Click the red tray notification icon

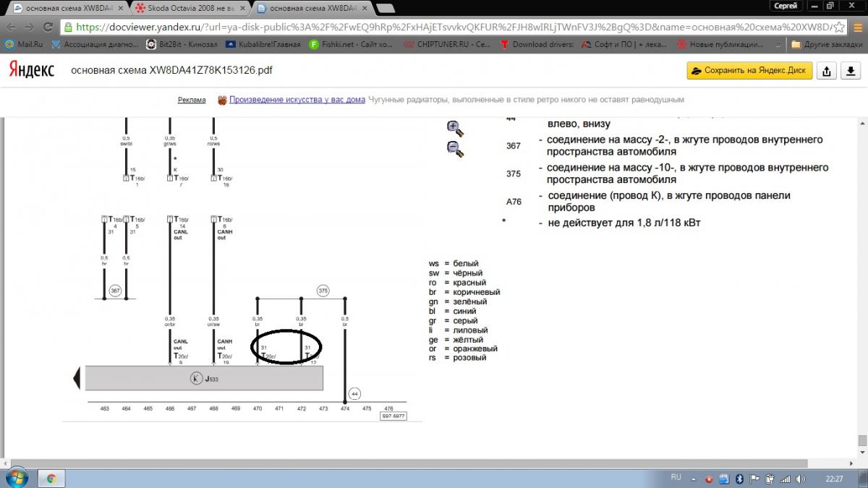pyautogui.click(x=710, y=479)
